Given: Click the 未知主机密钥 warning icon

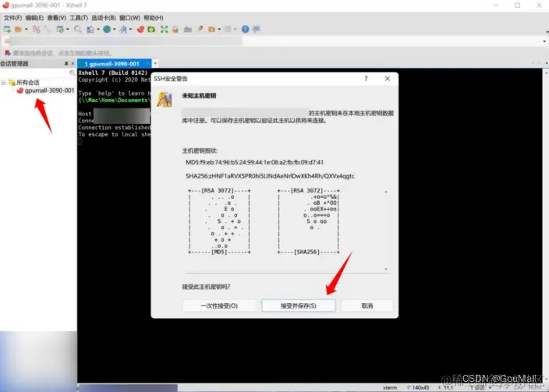Looking at the screenshot, I should coord(165,100).
